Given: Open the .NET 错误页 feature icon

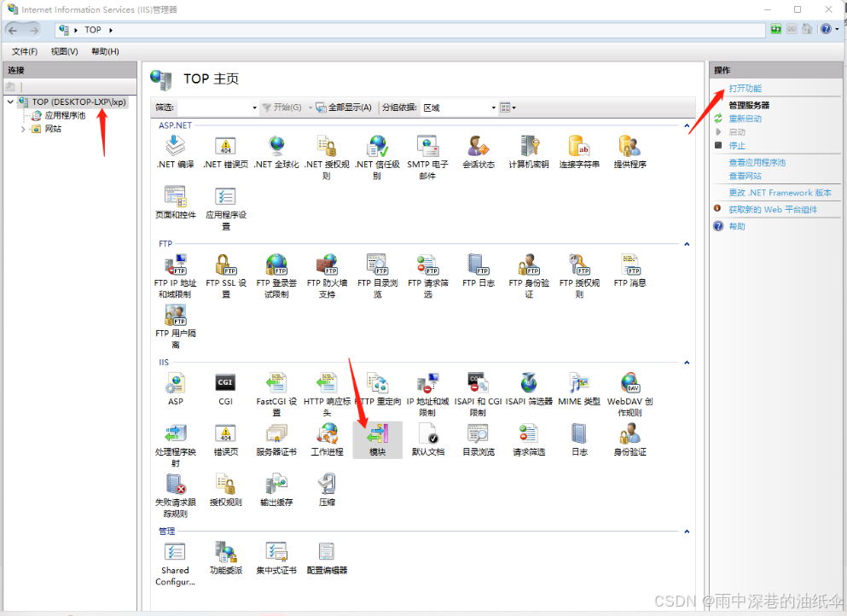Looking at the screenshot, I should [225, 146].
